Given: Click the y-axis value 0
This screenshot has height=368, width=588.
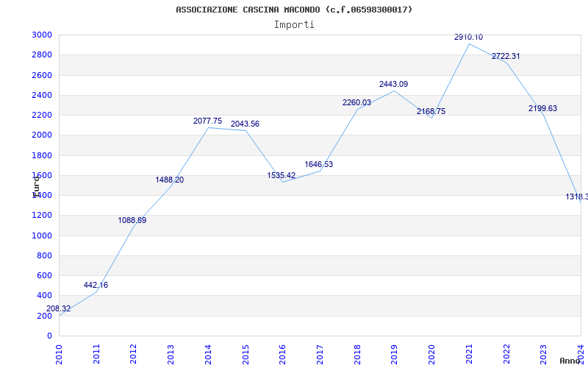Looking at the screenshot, I should click(x=49, y=336).
